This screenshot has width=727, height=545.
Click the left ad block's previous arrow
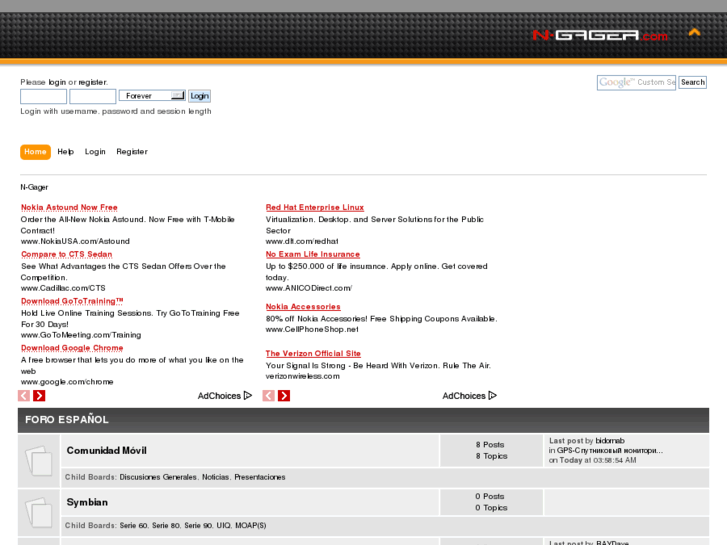point(24,396)
